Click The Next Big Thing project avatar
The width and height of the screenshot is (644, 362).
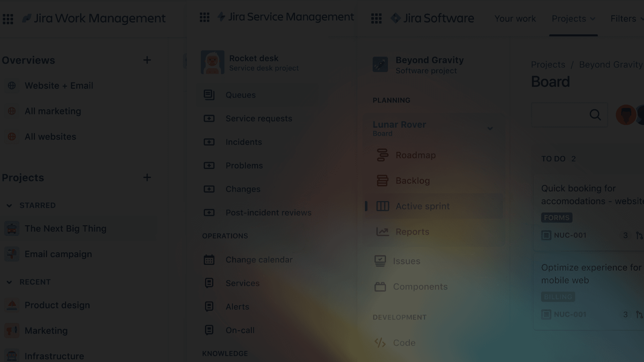tap(12, 229)
